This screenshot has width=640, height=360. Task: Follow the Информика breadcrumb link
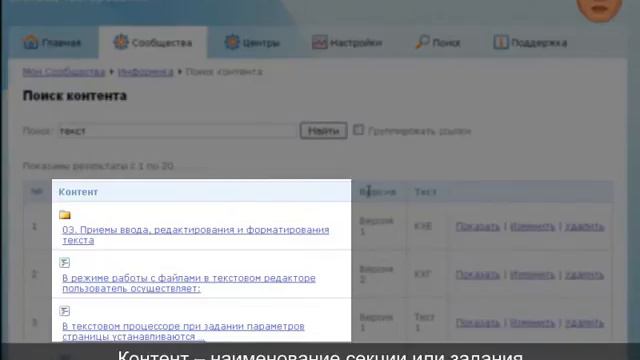[146, 72]
